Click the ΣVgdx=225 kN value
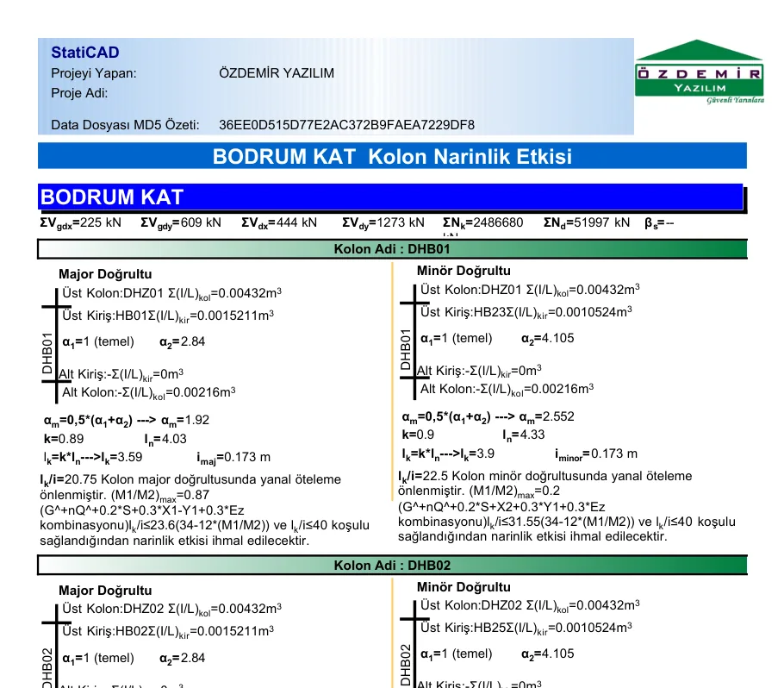The height and width of the screenshot is (688, 784). coord(80,223)
